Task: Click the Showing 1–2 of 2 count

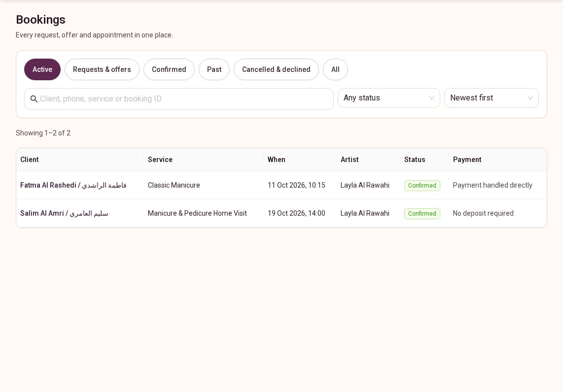Action: [43, 133]
